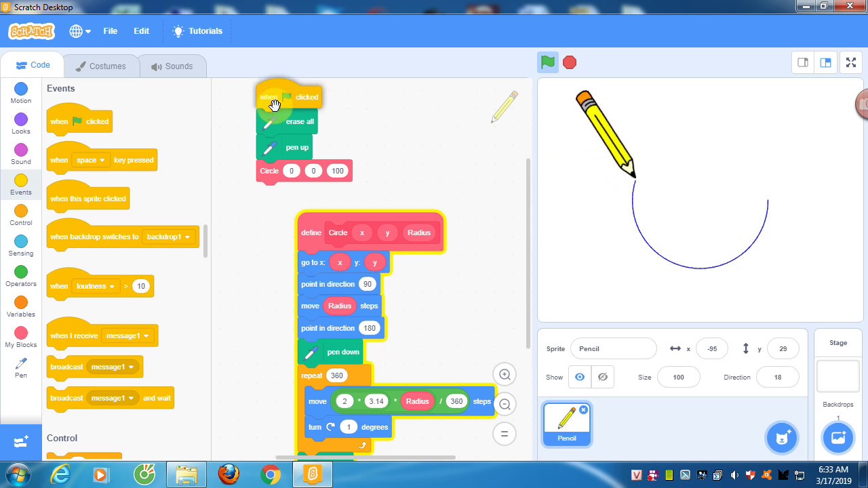Screen dimensions: 868x488
Task: Click the Choose a Backdrop button
Action: click(838, 437)
